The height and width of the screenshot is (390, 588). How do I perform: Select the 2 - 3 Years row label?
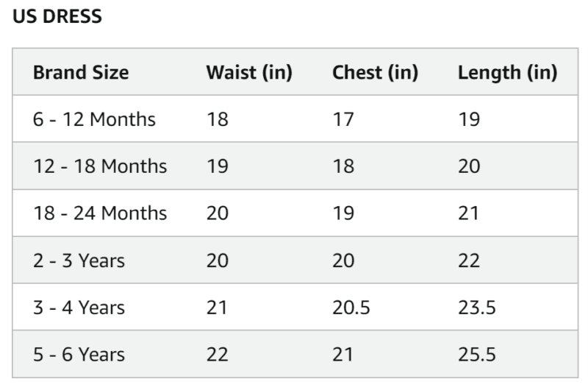point(79,260)
